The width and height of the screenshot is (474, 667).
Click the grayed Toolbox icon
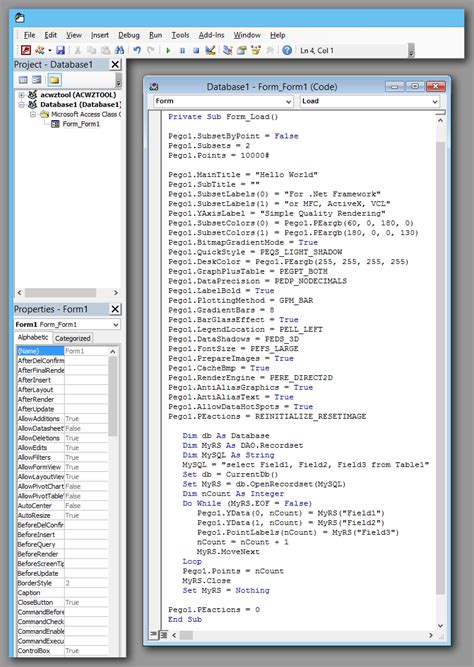270,50
